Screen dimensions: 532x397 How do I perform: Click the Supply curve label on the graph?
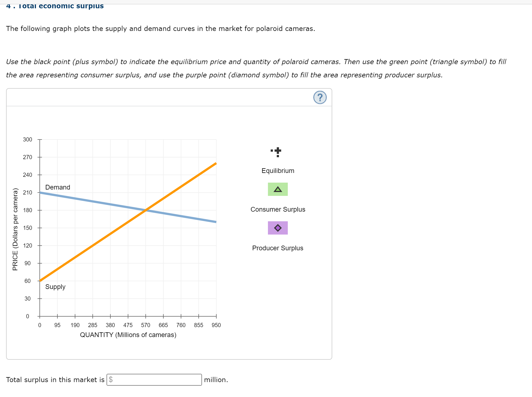pos(55,286)
